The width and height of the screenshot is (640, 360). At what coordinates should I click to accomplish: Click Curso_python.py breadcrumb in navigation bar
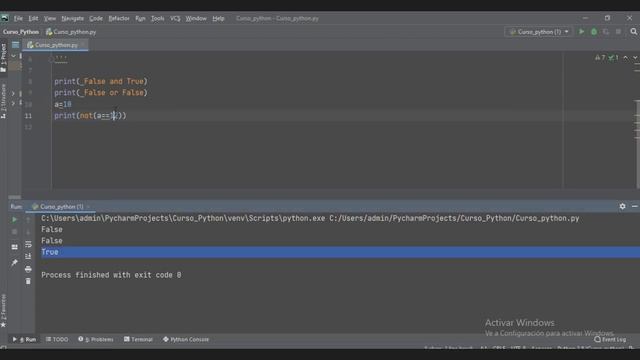71,32
